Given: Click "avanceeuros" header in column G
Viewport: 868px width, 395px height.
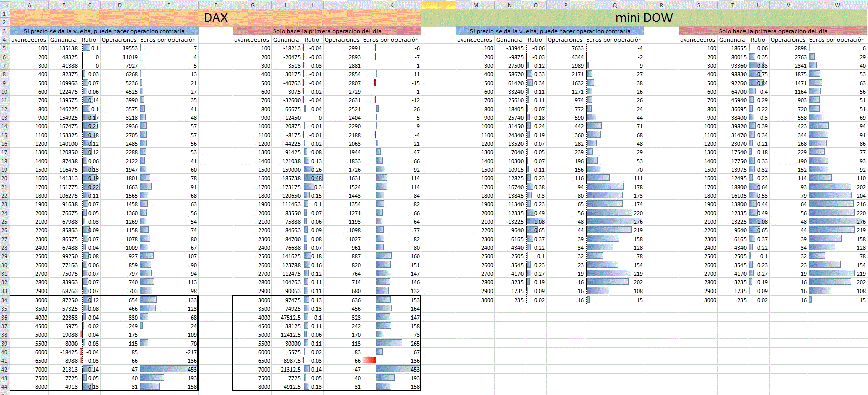Looking at the screenshot, I should pos(252,40).
